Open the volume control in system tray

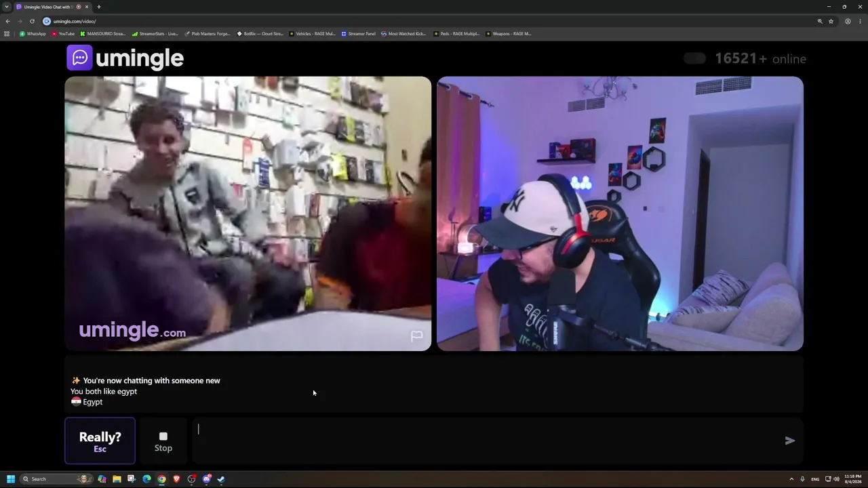pyautogui.click(x=836, y=479)
